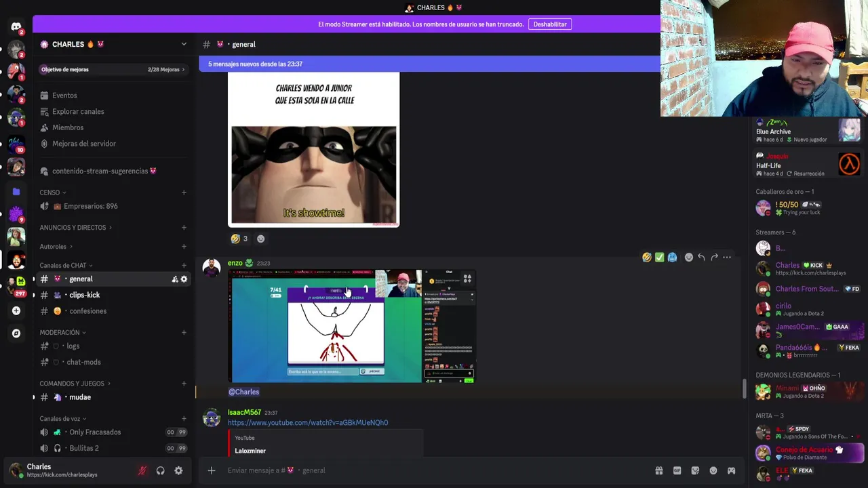868x488 pixels.
Task: Open enzo's drawing game screenshot attachment
Action: click(352, 326)
